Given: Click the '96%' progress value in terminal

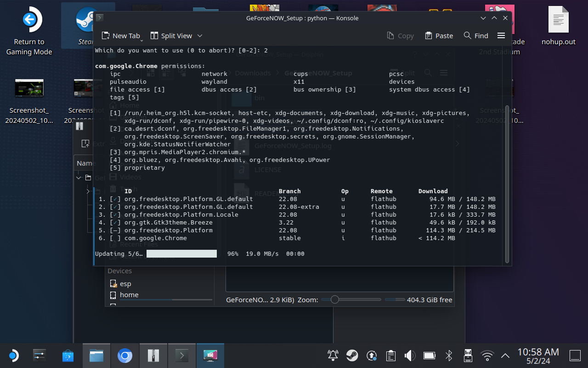Looking at the screenshot, I should (x=232, y=254).
